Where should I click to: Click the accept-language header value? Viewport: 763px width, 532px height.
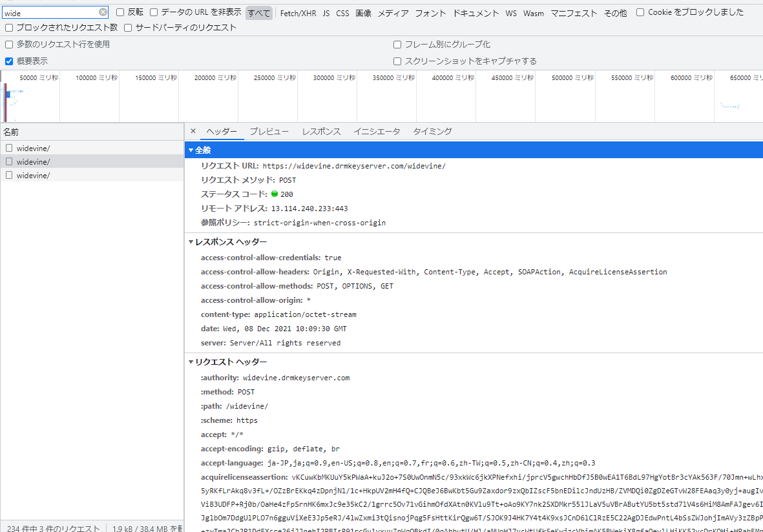(x=431, y=463)
